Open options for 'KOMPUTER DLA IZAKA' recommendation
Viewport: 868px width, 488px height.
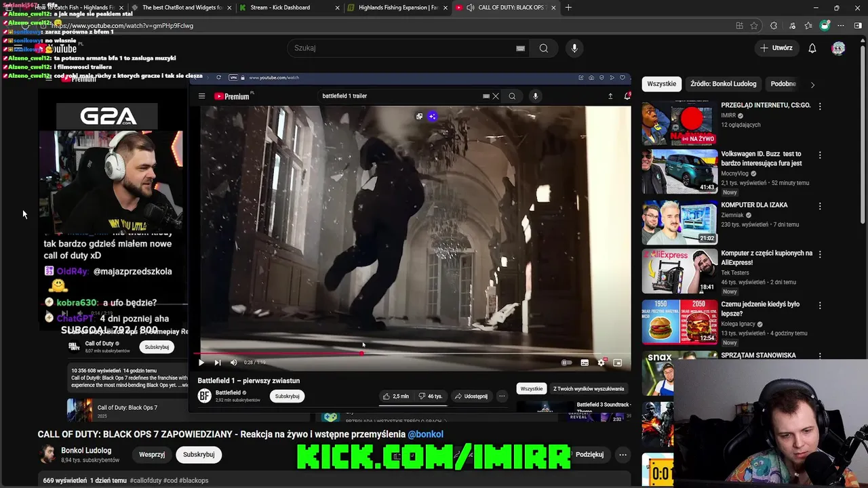[x=820, y=206]
